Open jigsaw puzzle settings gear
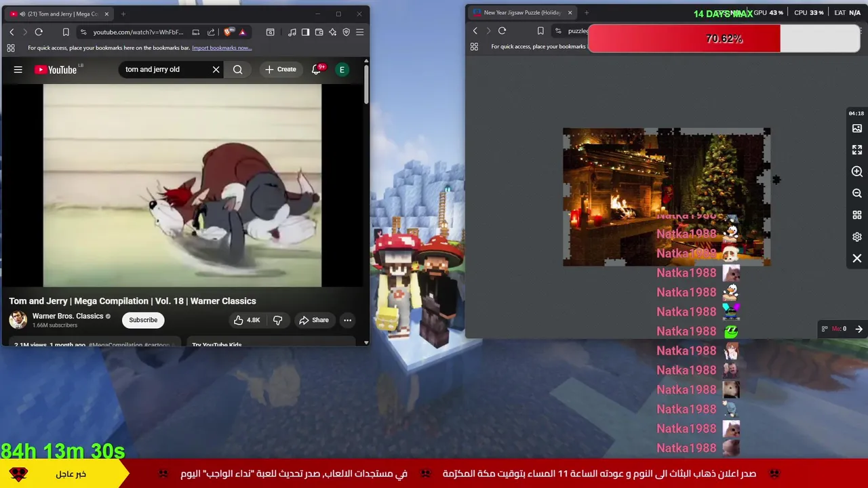Viewport: 868px width, 488px height. pyautogui.click(x=857, y=237)
